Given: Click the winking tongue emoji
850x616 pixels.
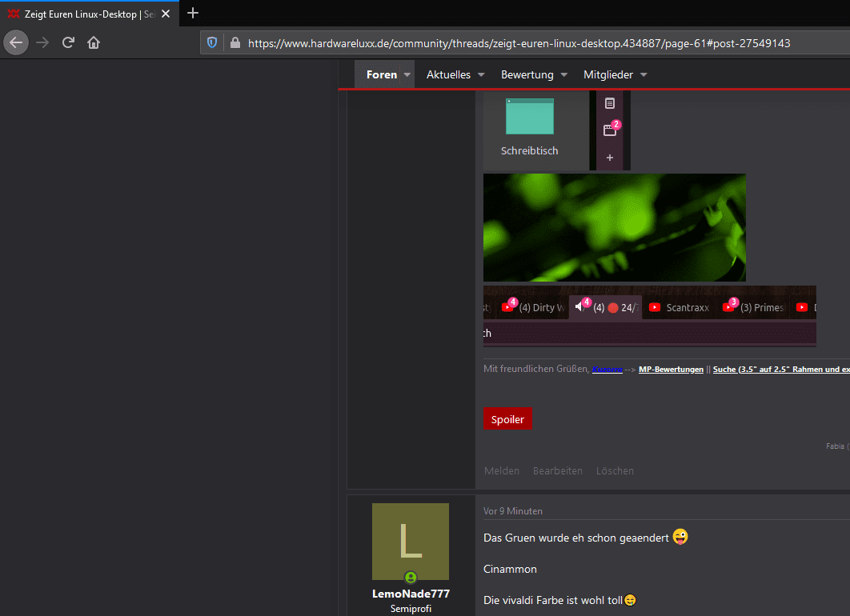Looking at the screenshot, I should [x=680, y=536].
